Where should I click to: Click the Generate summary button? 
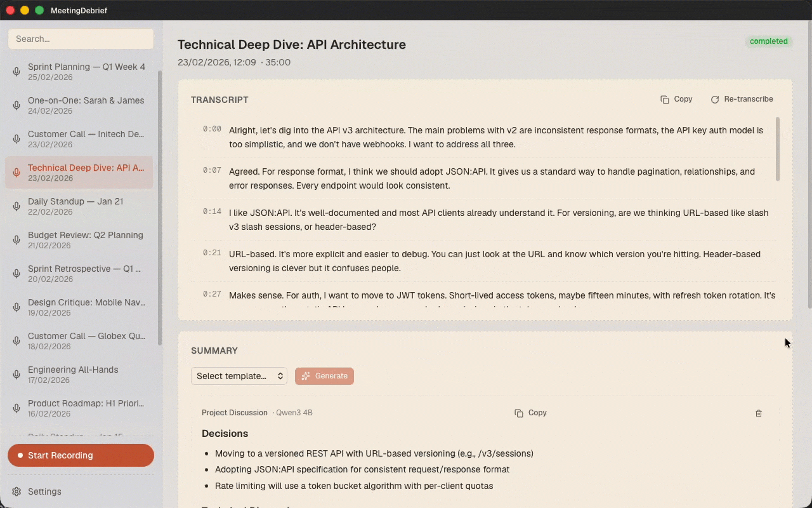324,376
